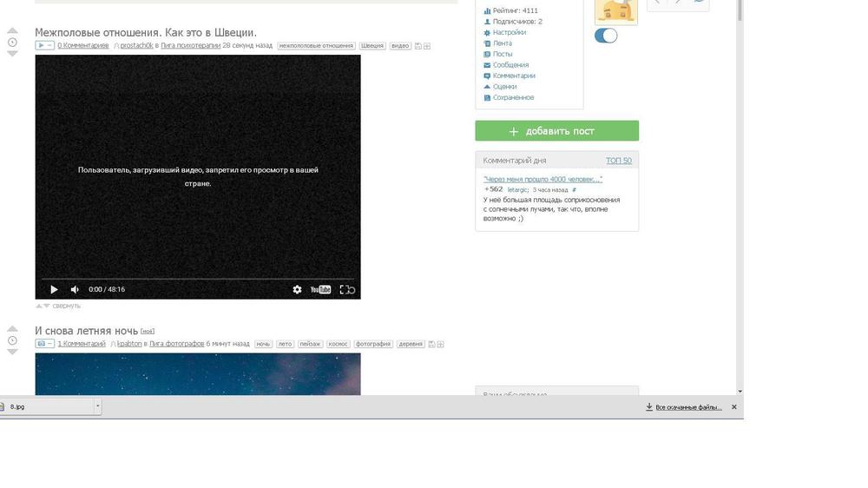
Task: Play the embedded YouTube video
Action: tap(54, 289)
